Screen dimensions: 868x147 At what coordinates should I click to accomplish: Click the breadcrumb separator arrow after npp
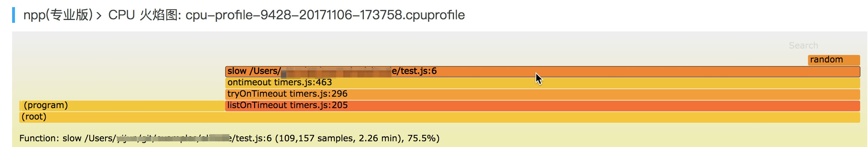[x=99, y=16]
